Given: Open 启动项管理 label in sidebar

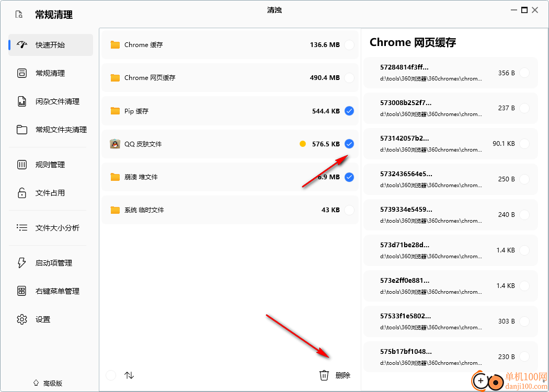Looking at the screenshot, I should pos(54,263).
